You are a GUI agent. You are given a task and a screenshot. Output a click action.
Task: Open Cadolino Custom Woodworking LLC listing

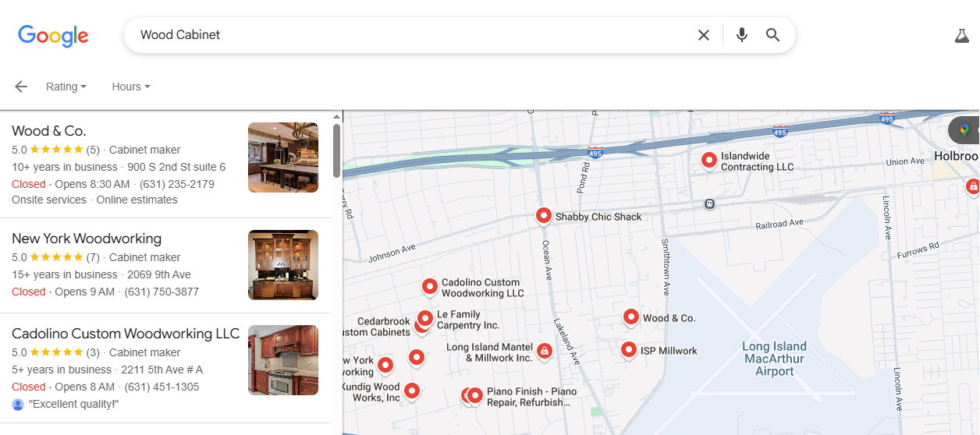pos(126,334)
